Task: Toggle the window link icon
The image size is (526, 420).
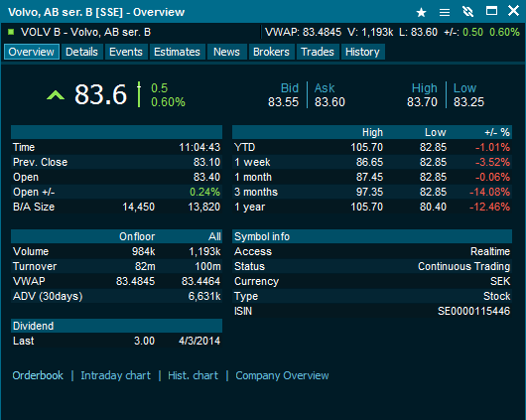Action: pos(468,12)
